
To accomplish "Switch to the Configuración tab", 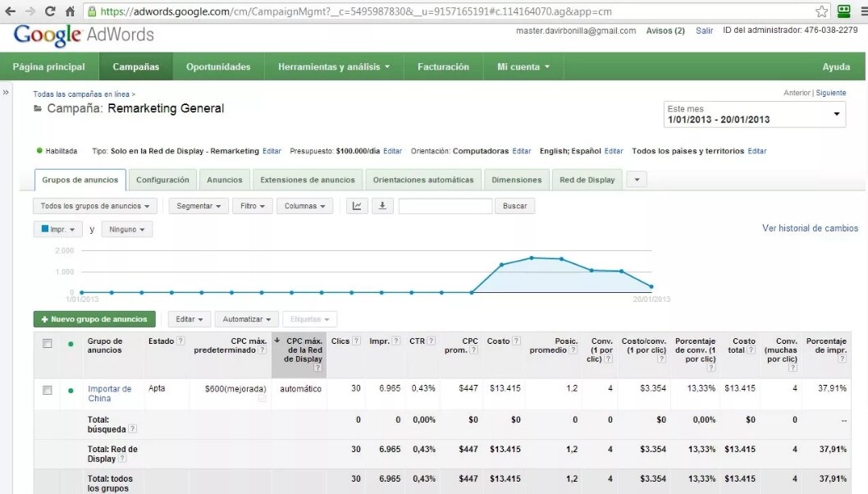I will coord(162,180).
